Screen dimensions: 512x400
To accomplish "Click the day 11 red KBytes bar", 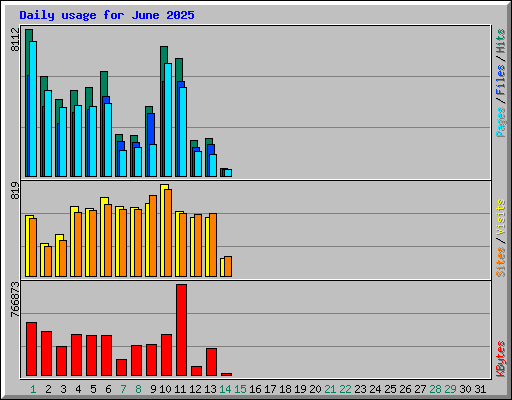I will (x=181, y=330).
